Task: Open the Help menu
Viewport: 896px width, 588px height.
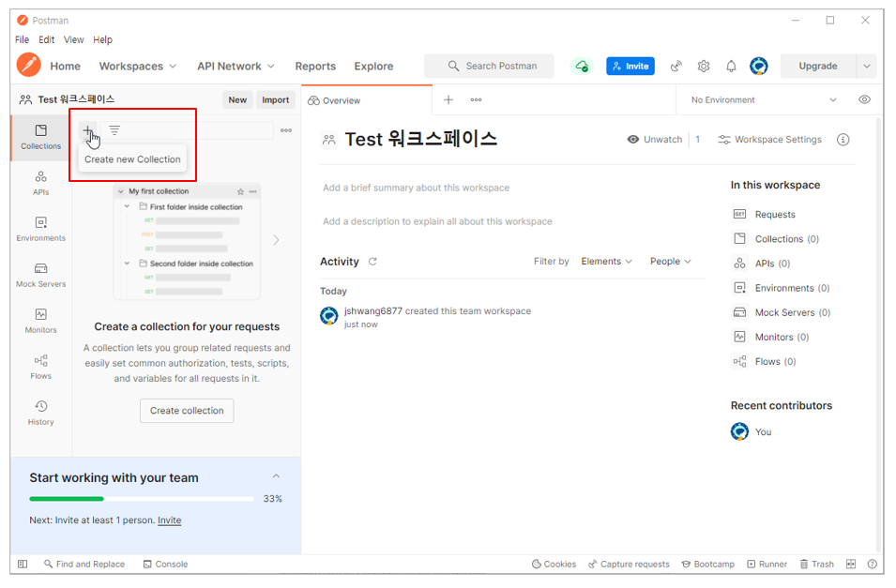Action: coord(103,39)
